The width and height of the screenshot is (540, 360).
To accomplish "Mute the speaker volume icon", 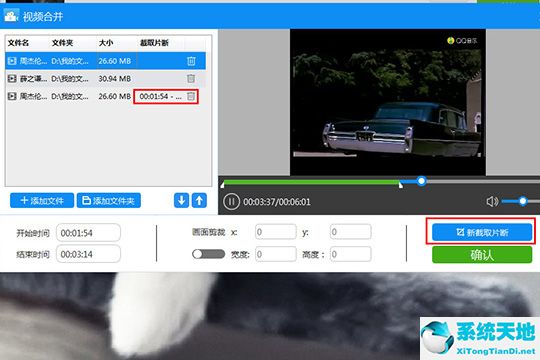I will [492, 201].
